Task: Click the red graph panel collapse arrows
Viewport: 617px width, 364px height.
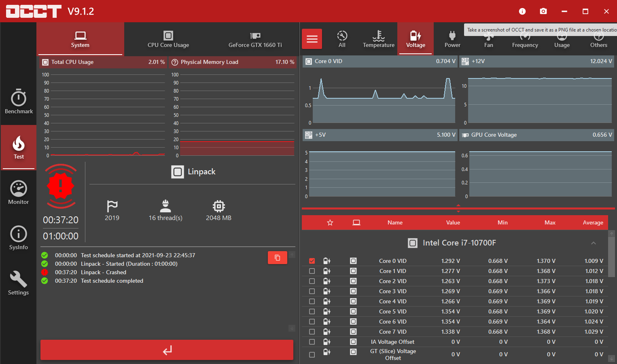Action: [x=458, y=208]
